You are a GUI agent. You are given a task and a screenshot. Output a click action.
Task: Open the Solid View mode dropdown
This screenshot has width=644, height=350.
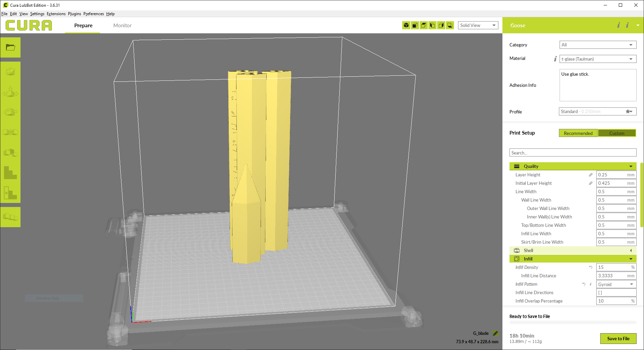[478, 25]
